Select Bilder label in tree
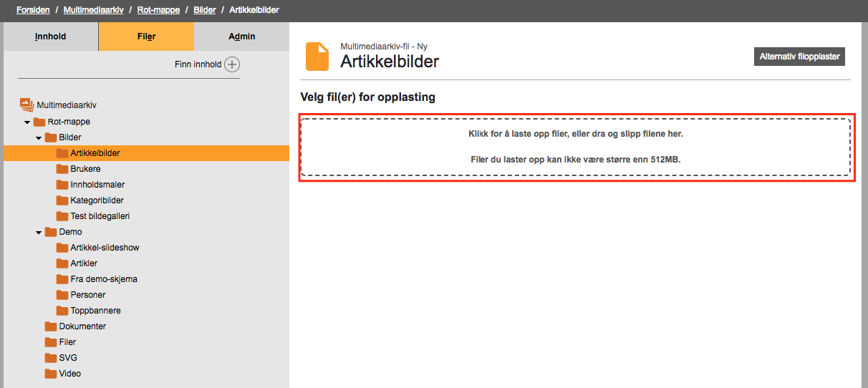868x388 pixels. click(x=70, y=137)
